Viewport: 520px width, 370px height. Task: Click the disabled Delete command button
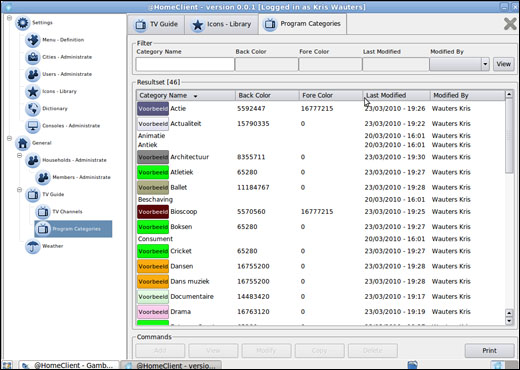pos(373,351)
